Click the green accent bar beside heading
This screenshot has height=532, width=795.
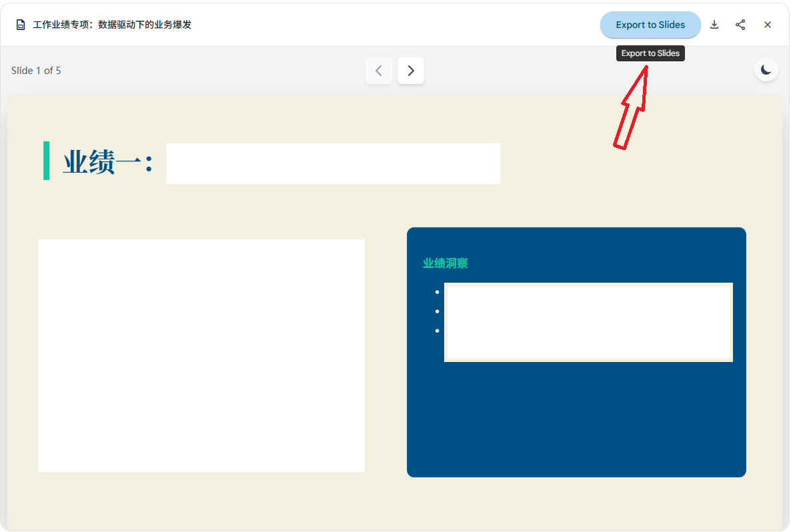[46, 161]
